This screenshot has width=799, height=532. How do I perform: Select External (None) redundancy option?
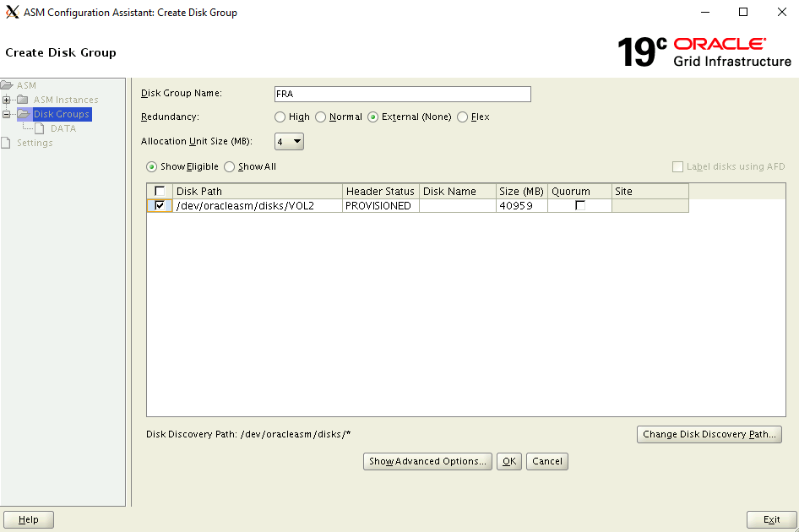coord(373,117)
